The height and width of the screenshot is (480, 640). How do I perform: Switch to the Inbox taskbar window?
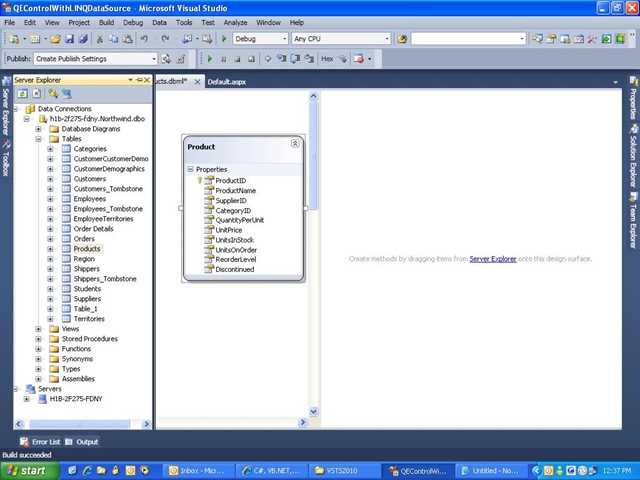pyautogui.click(x=200, y=471)
